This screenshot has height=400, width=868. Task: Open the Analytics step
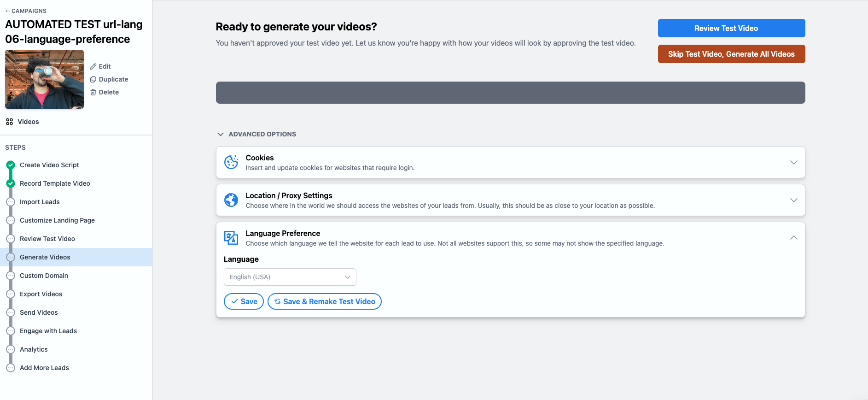click(34, 349)
